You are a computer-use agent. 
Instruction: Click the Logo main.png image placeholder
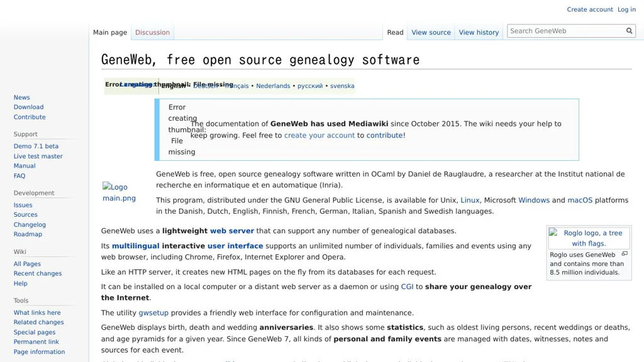tap(119, 192)
